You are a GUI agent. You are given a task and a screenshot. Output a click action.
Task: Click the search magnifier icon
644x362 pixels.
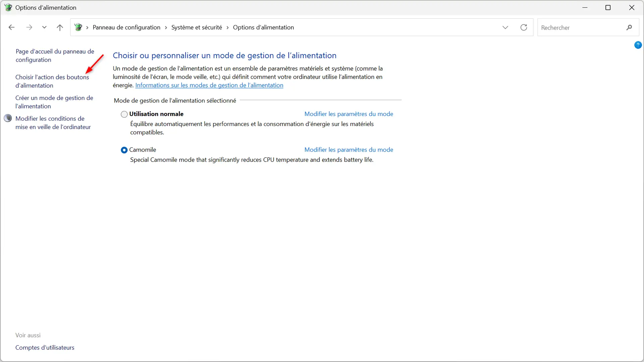click(629, 27)
